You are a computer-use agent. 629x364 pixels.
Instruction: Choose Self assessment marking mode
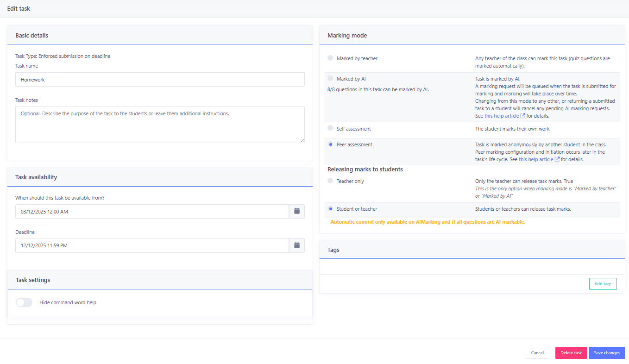pos(330,128)
